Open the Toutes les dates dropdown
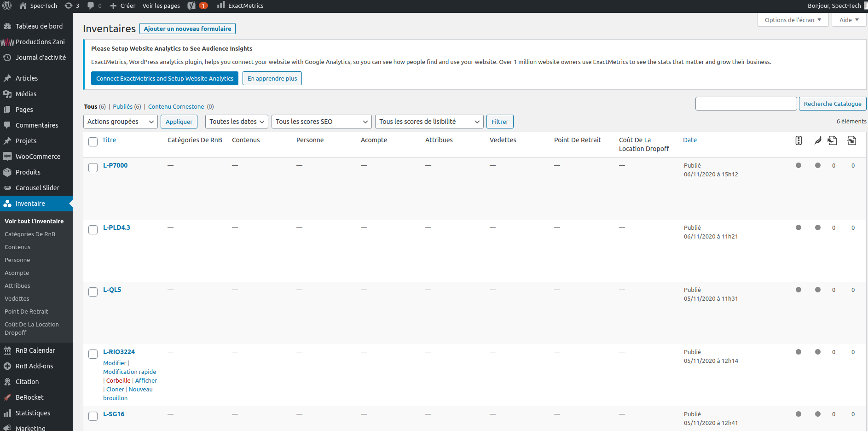This screenshot has width=868, height=431. [x=237, y=122]
